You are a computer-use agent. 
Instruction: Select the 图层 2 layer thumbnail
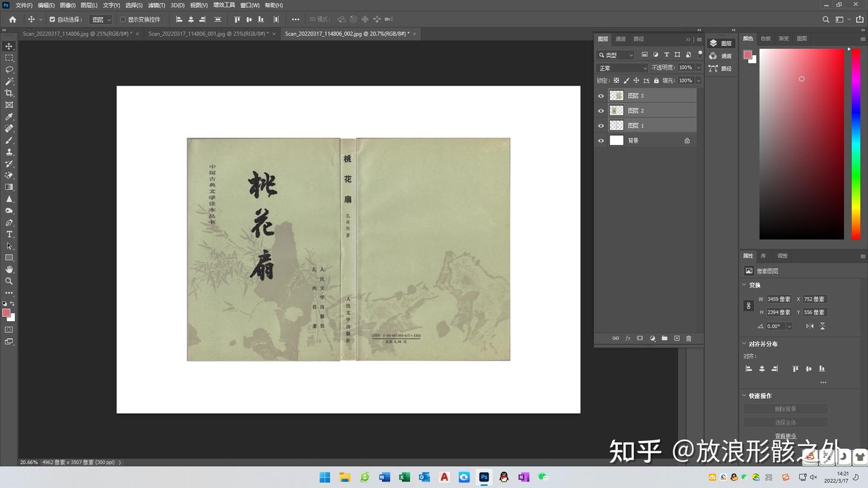tap(616, 111)
